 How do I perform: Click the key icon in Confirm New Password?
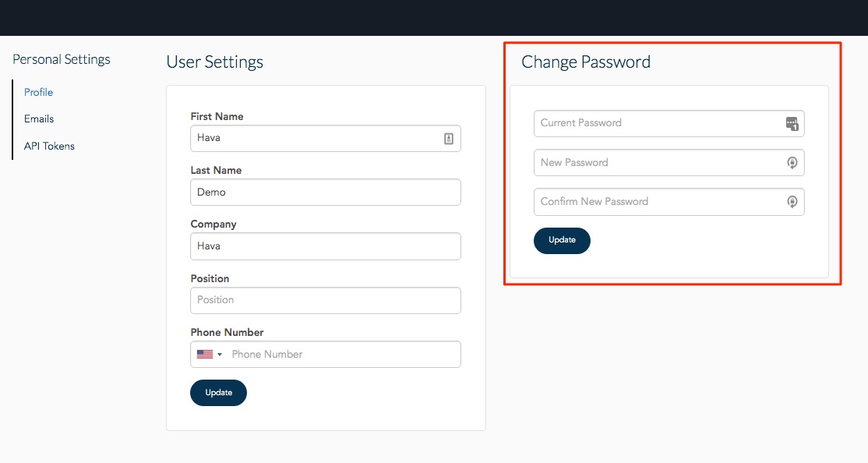(x=792, y=202)
